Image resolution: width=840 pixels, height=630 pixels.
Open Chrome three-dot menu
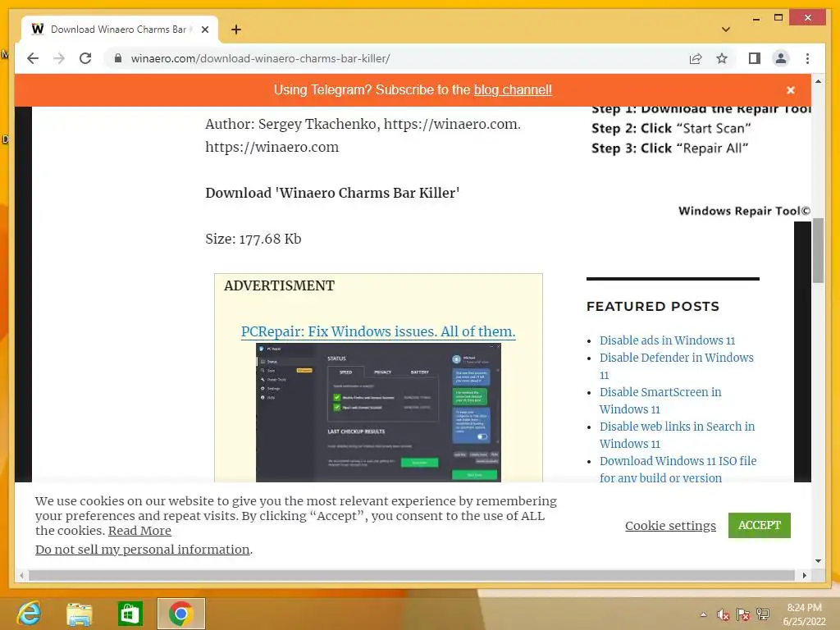click(x=807, y=58)
